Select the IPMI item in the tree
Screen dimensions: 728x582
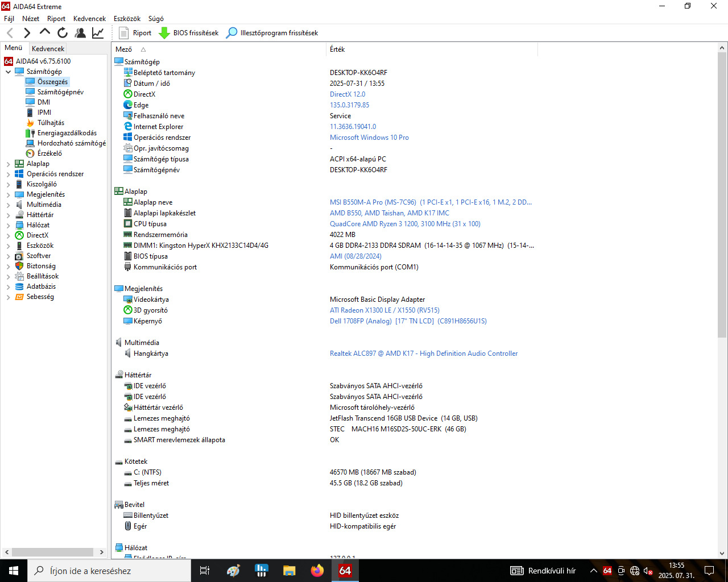click(44, 113)
